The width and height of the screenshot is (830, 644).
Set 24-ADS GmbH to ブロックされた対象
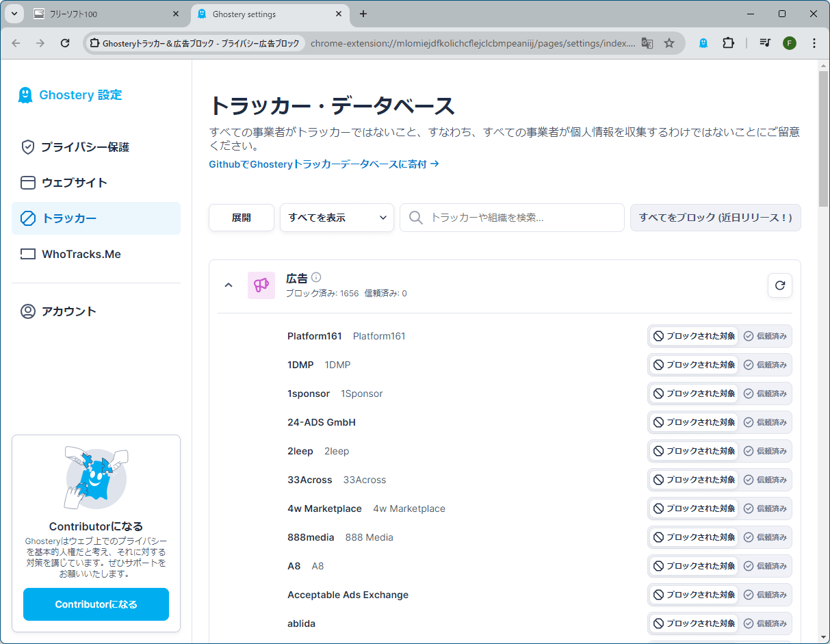point(694,422)
